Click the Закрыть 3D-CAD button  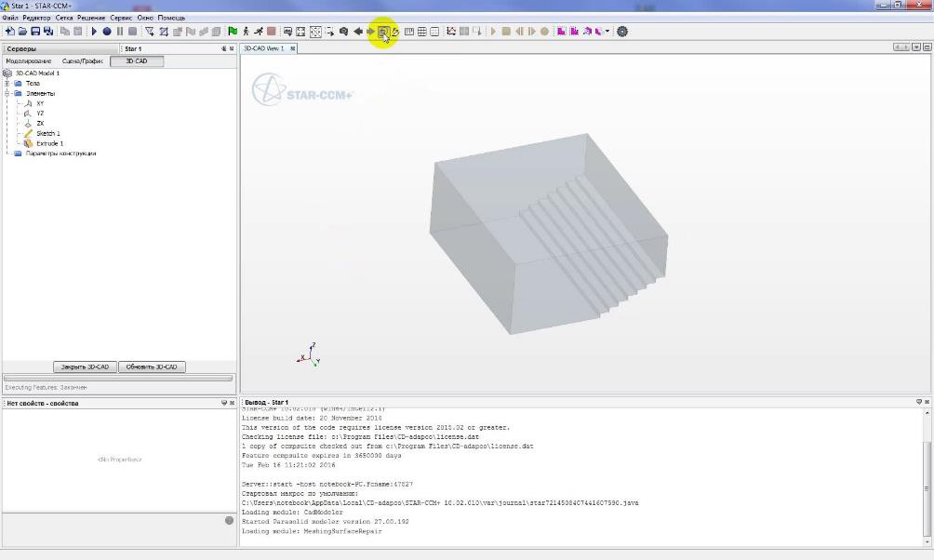[85, 367]
